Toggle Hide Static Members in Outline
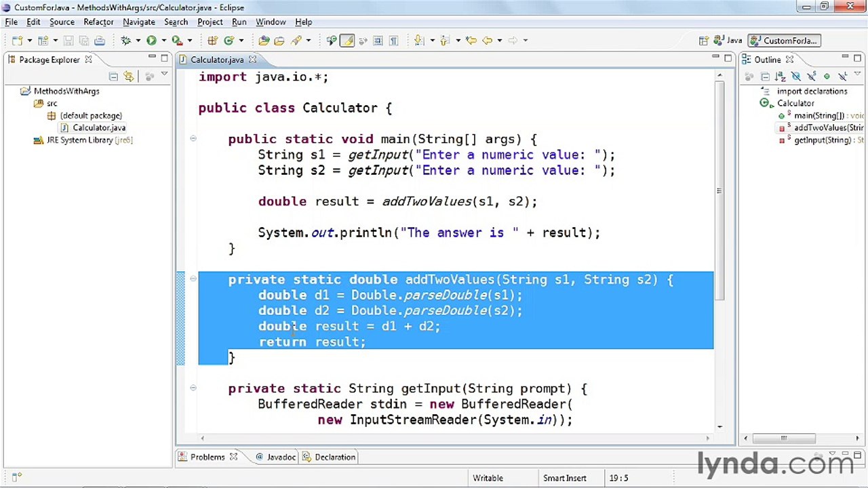 click(x=811, y=77)
